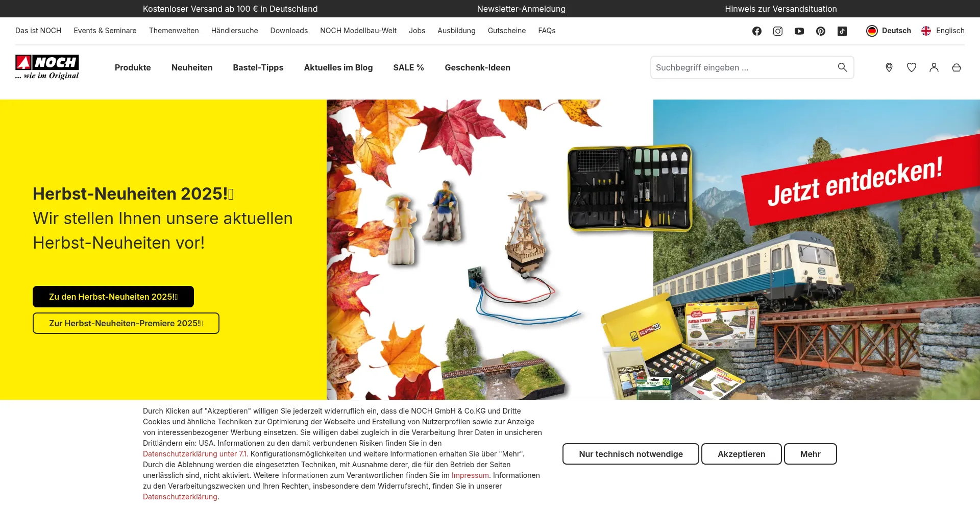
Task: Select Deutsch language option
Action: pos(889,31)
